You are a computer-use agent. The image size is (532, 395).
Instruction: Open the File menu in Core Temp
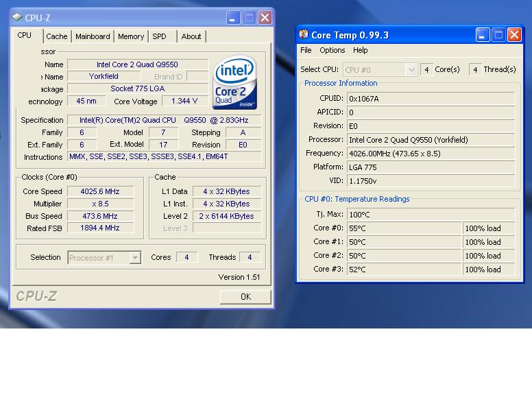[306, 50]
